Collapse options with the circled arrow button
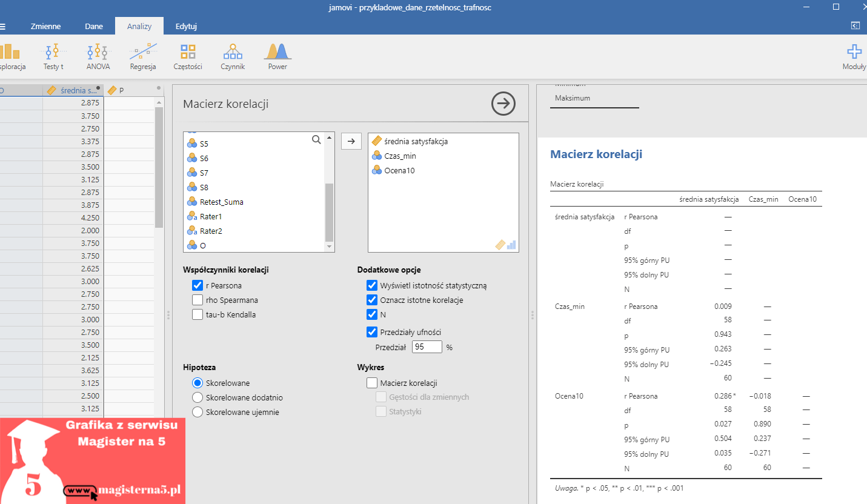 click(503, 104)
